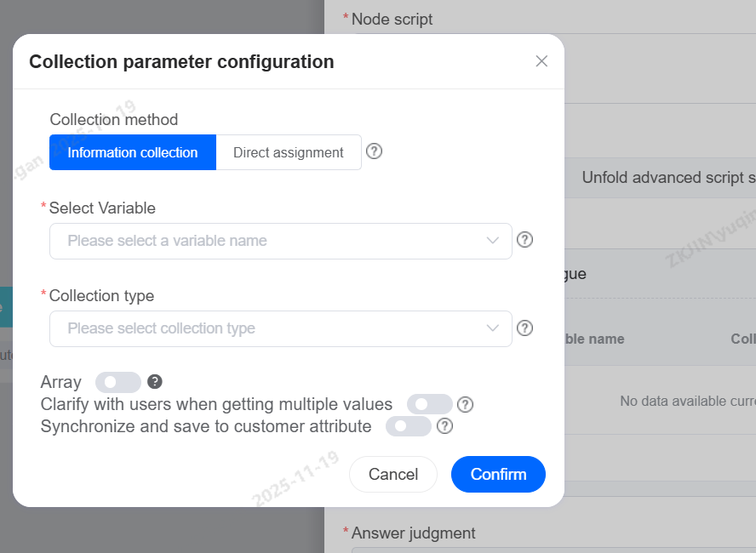Image resolution: width=756 pixels, height=553 pixels.
Task: Click Unfold advanced script link in background
Action: coord(668,178)
